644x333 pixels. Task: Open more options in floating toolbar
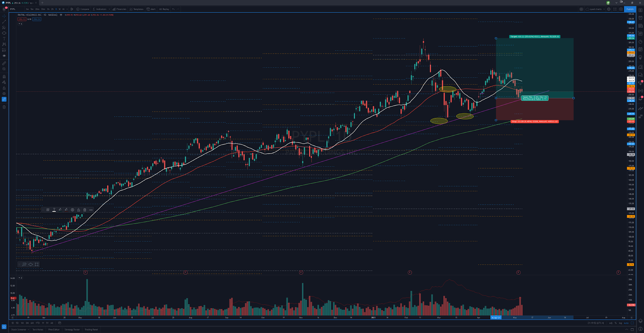(x=91, y=210)
